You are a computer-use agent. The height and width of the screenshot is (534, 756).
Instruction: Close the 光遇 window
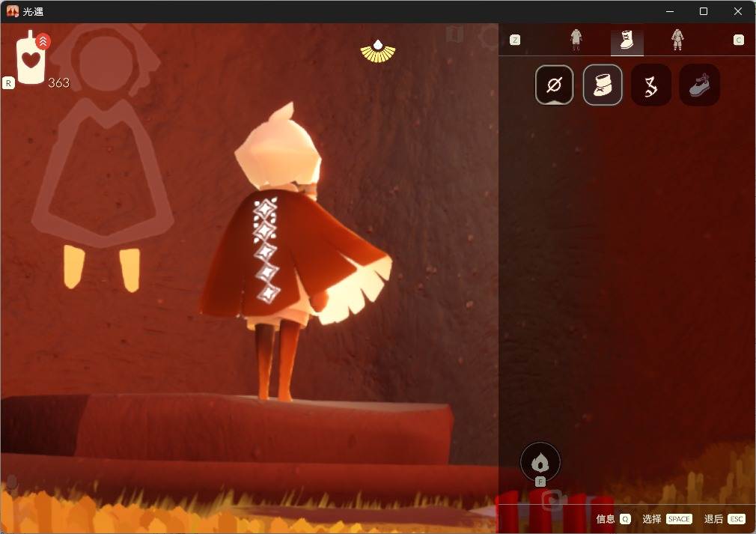[738, 11]
